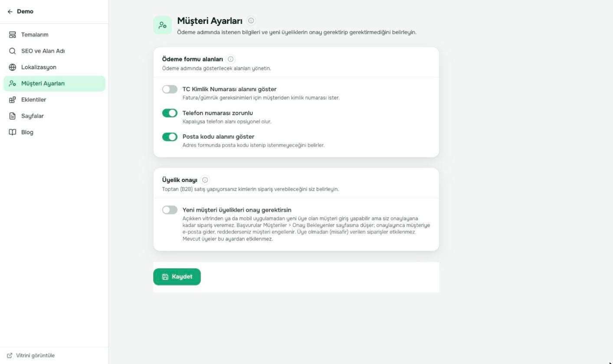Click the Eklentiler plugin icon
Image resolution: width=613 pixels, height=364 pixels.
pos(13,100)
